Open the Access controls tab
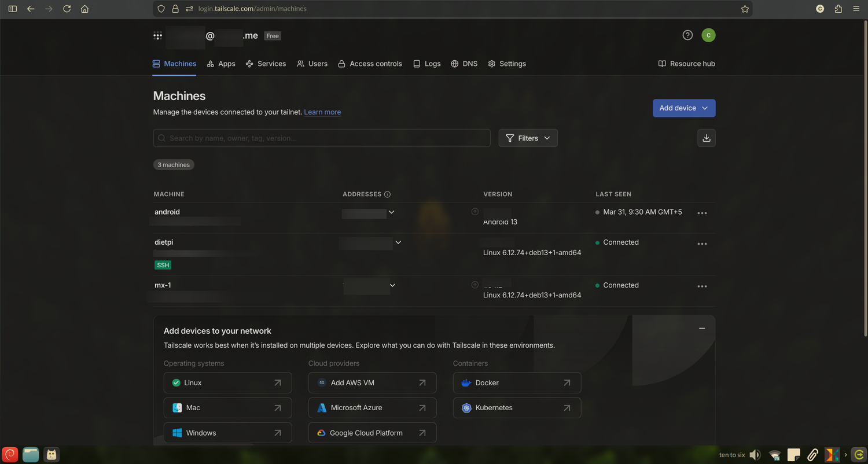The width and height of the screenshot is (868, 464). coord(370,64)
